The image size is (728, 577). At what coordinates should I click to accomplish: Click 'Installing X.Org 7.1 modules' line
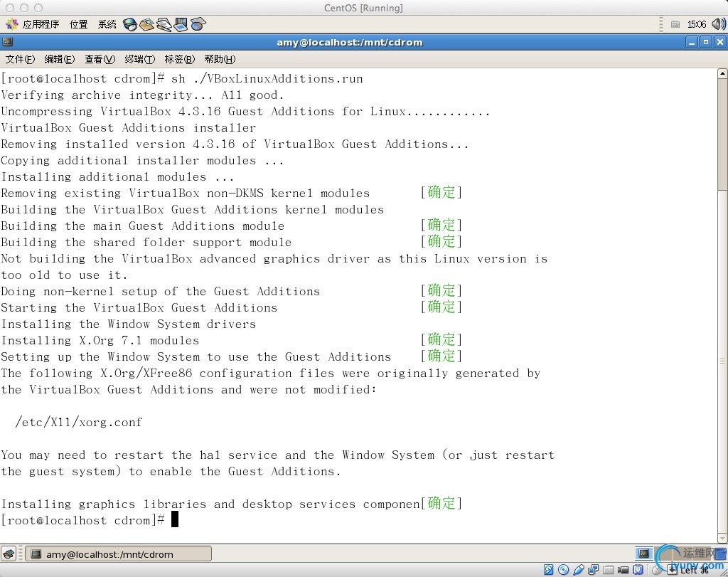(100, 341)
